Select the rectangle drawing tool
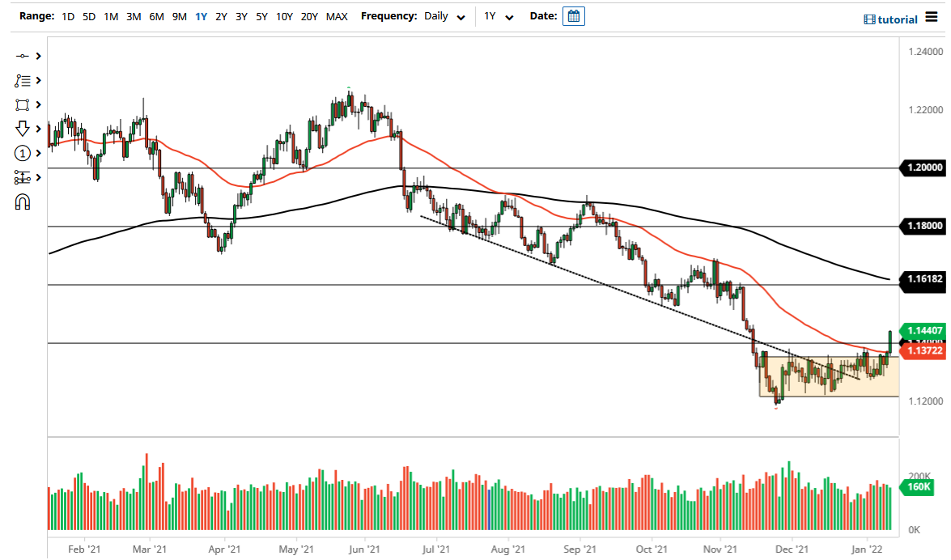 click(x=23, y=104)
